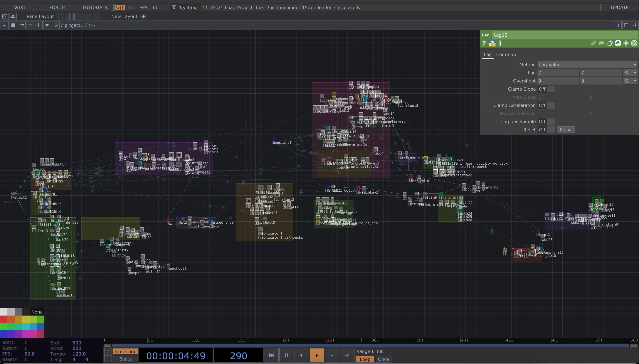639x364 pixels.
Task: Toggle the Reset switch
Action: 547,130
